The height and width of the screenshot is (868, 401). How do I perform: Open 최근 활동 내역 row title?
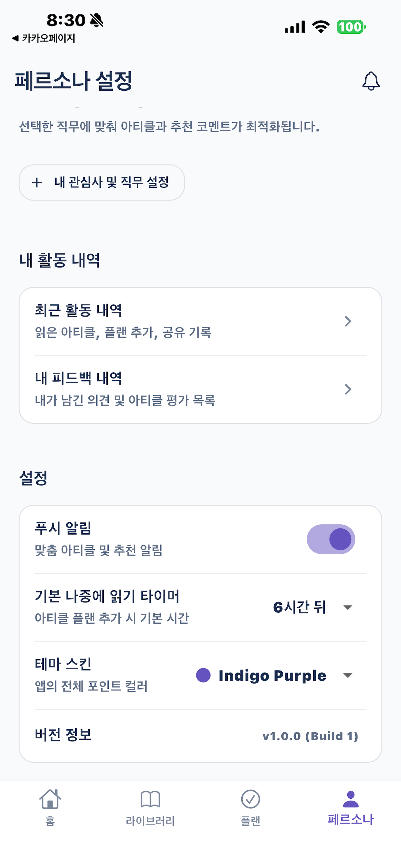click(x=78, y=310)
